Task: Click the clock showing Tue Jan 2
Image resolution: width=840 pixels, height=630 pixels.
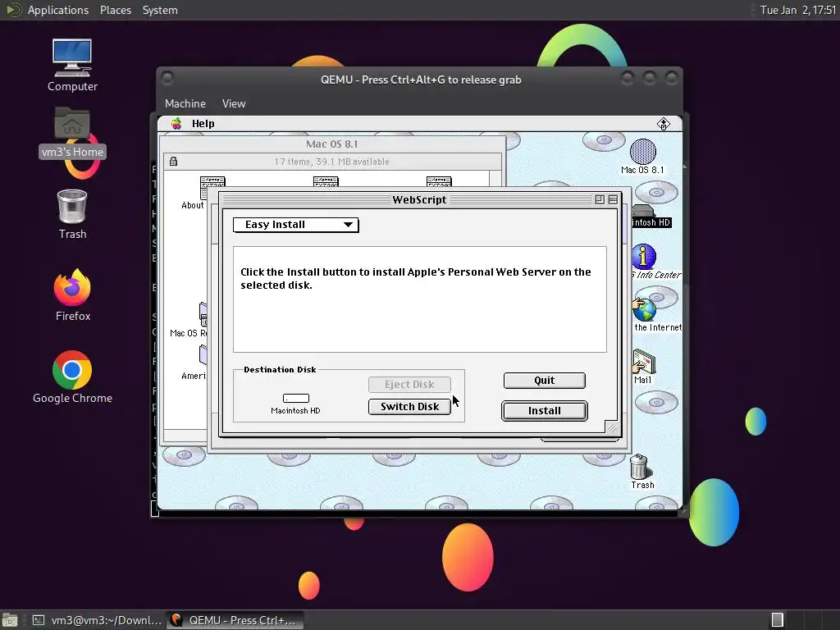Action: (797, 10)
